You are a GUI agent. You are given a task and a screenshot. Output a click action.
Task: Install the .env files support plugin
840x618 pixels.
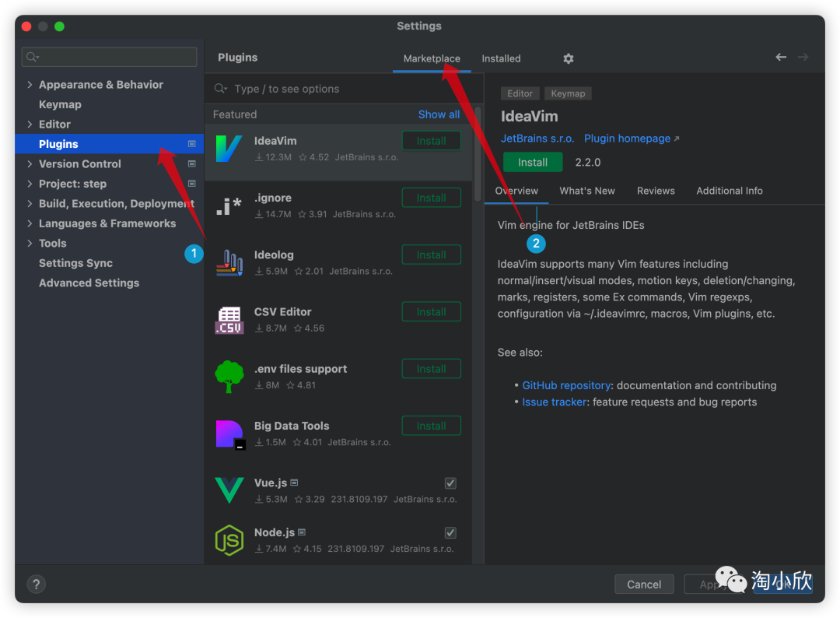pos(431,369)
